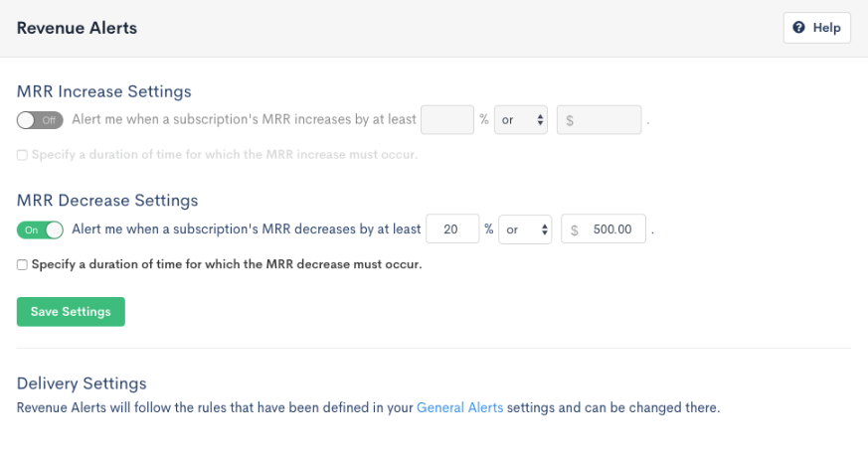Click the MRR increase dollar amount field
Screen dimensions: 868x454
pos(599,119)
